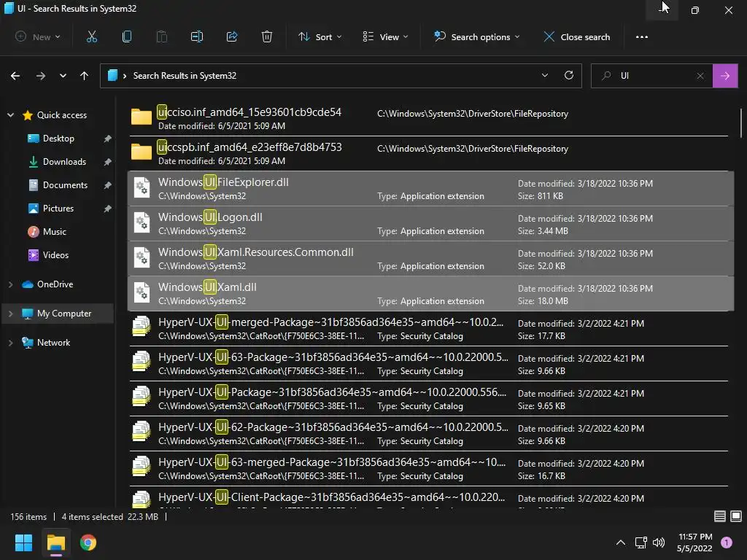Select Windows.UI.FileExplorer.dll file
Screen dimensions: 747x560
coord(430,189)
